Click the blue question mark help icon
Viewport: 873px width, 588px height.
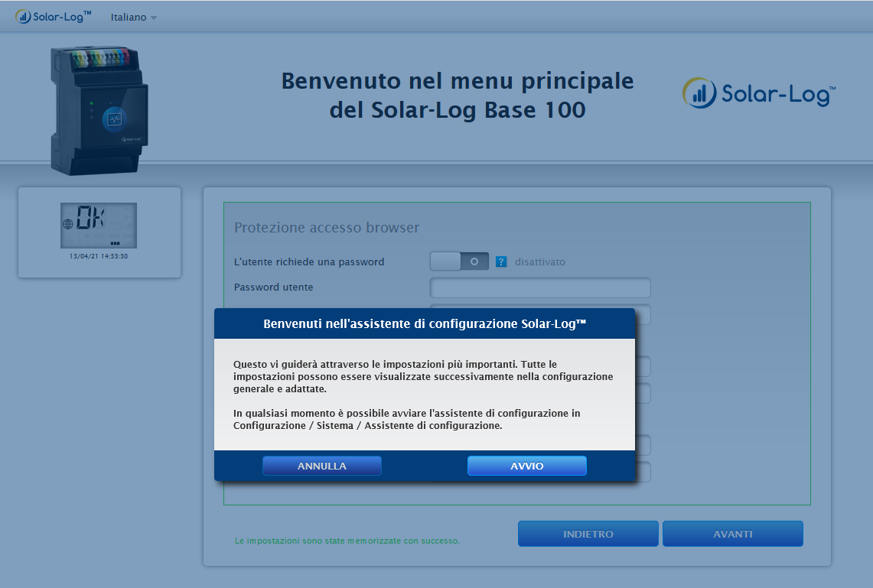501,262
